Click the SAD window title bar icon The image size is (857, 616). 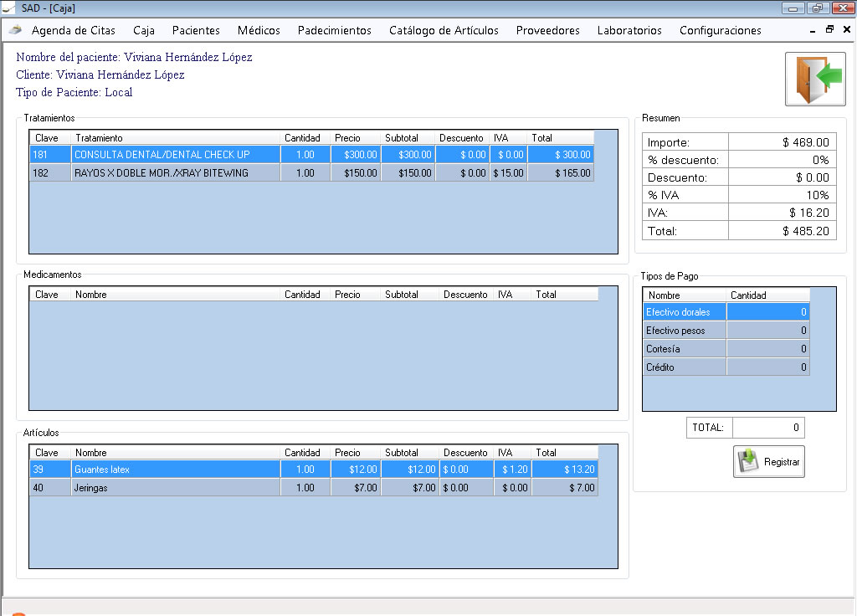[x=8, y=8]
